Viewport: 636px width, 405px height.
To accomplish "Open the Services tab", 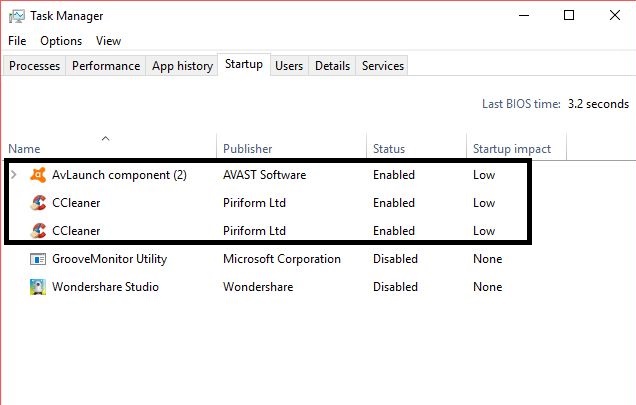I will [383, 66].
